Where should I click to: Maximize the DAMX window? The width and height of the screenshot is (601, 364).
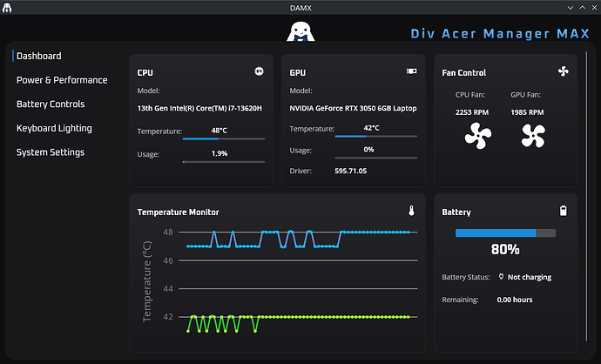tap(582, 8)
